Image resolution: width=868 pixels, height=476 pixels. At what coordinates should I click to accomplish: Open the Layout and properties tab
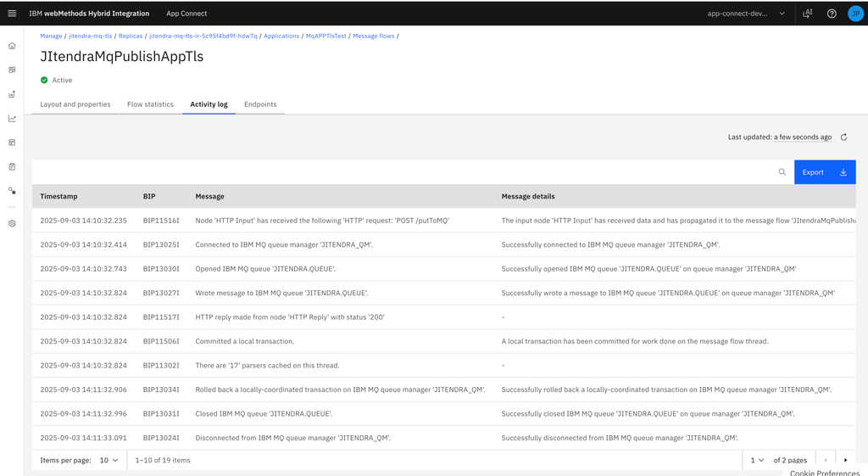pyautogui.click(x=75, y=104)
